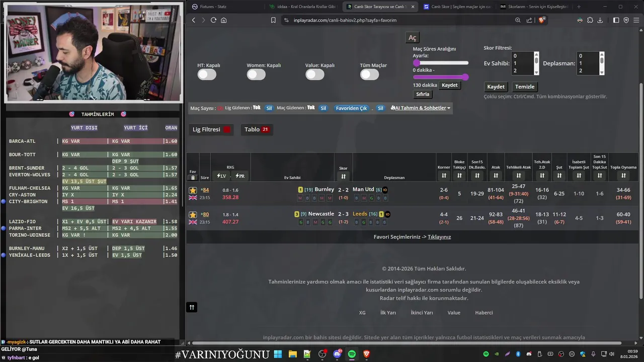Toggle the HT: Kapalı switch
Screen dimensions: 644x362
click(x=207, y=75)
